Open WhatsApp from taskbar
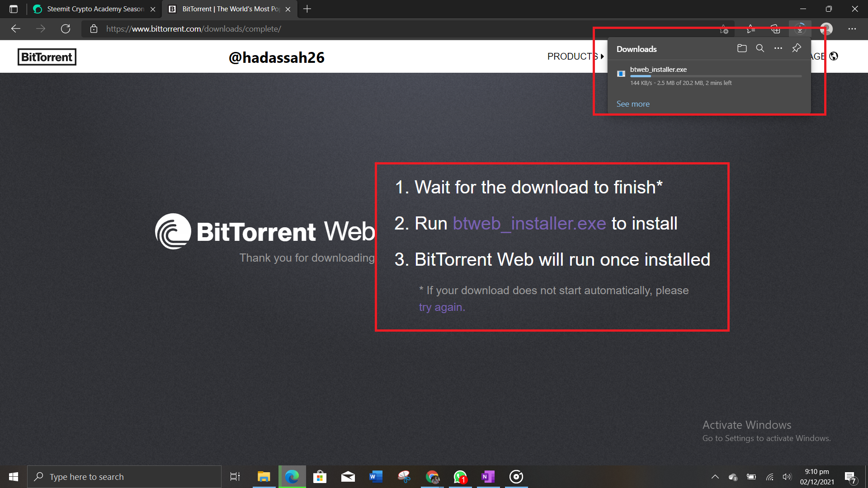 coord(460,477)
